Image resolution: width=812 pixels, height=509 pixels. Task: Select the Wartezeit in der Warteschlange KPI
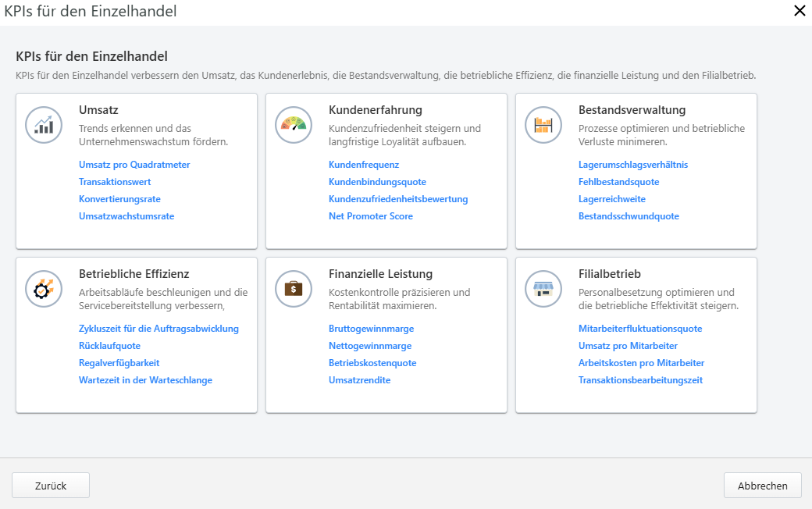click(x=144, y=379)
